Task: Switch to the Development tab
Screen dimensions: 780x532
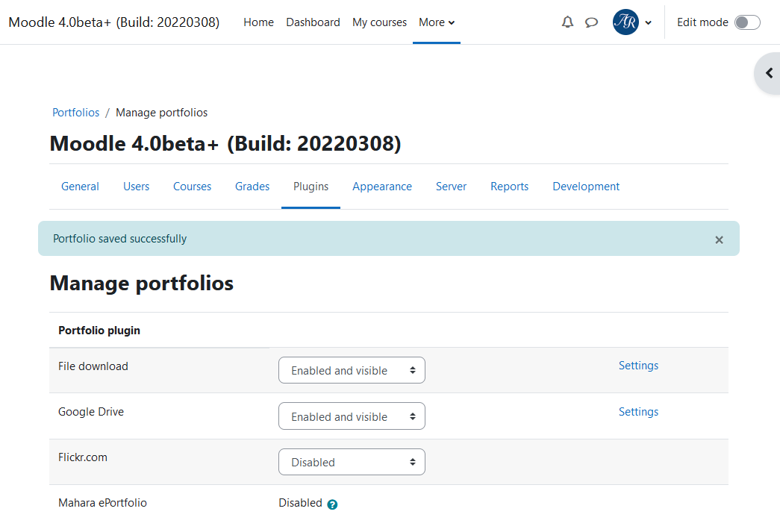Action: pos(586,187)
